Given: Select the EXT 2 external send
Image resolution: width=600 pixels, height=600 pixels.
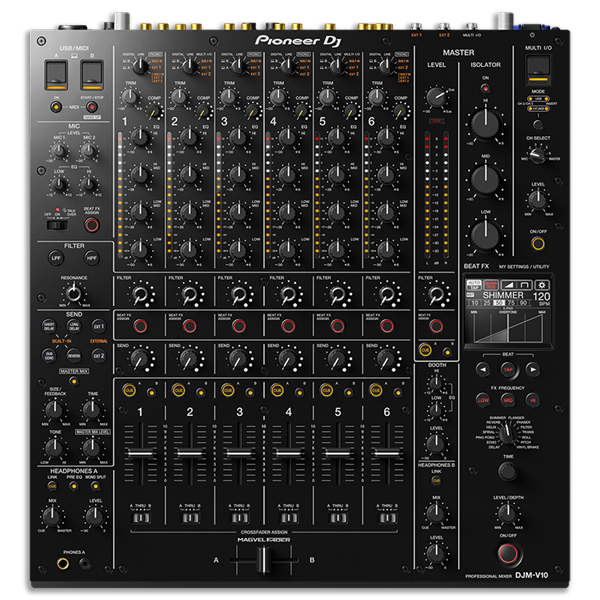Looking at the screenshot, I should (x=99, y=355).
